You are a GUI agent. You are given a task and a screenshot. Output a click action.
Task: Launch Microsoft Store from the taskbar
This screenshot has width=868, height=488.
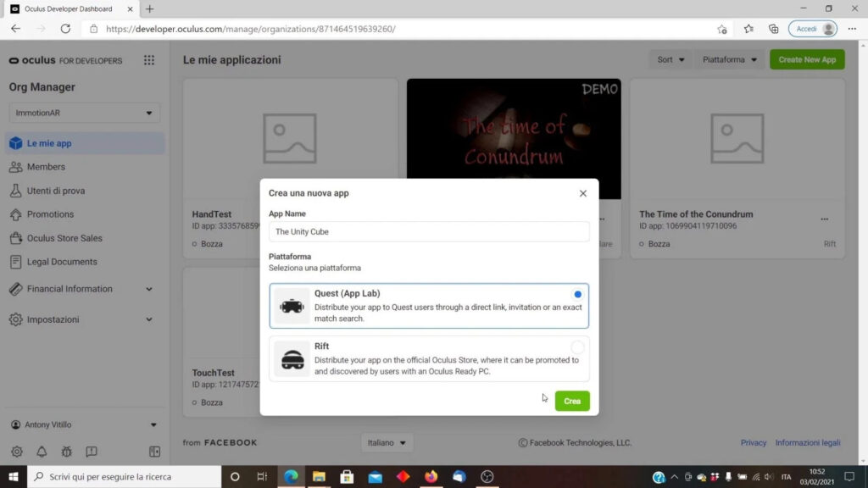[x=347, y=476]
